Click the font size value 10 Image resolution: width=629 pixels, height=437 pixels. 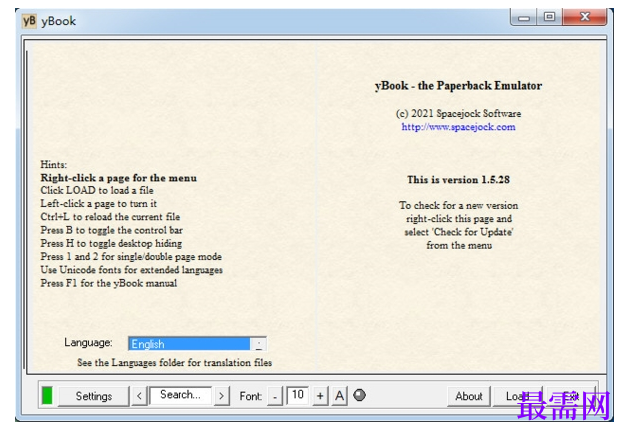(298, 395)
